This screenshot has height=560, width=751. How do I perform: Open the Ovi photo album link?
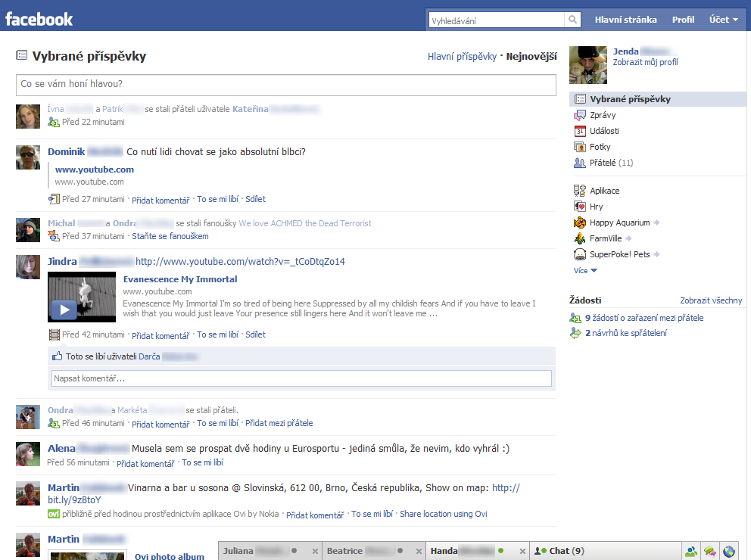(170, 556)
